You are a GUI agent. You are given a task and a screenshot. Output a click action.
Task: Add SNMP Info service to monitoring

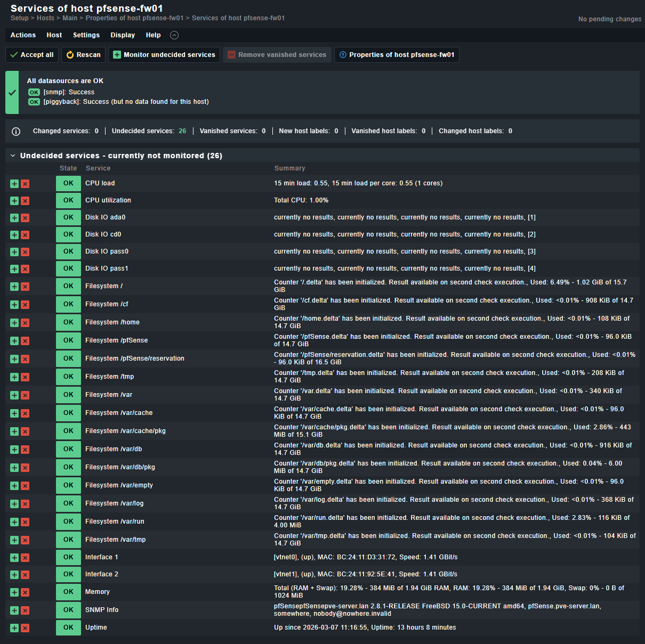[x=14, y=610]
